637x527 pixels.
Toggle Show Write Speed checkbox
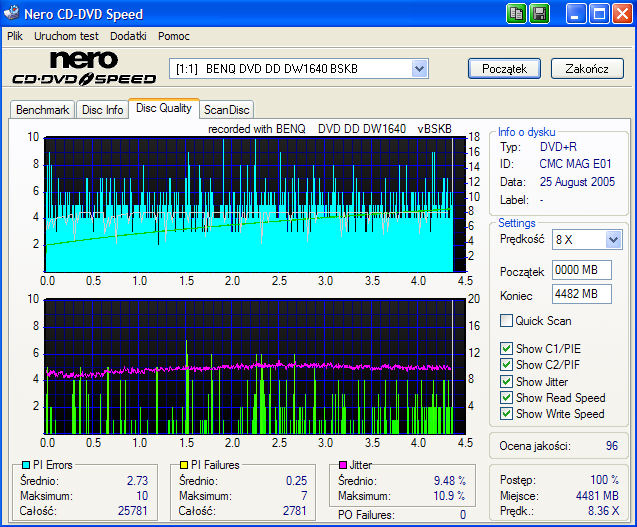(506, 414)
